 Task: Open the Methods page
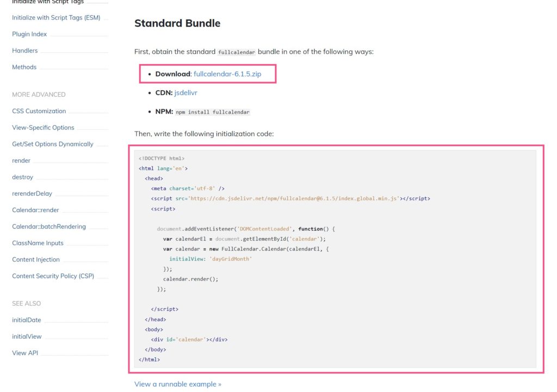pos(24,67)
